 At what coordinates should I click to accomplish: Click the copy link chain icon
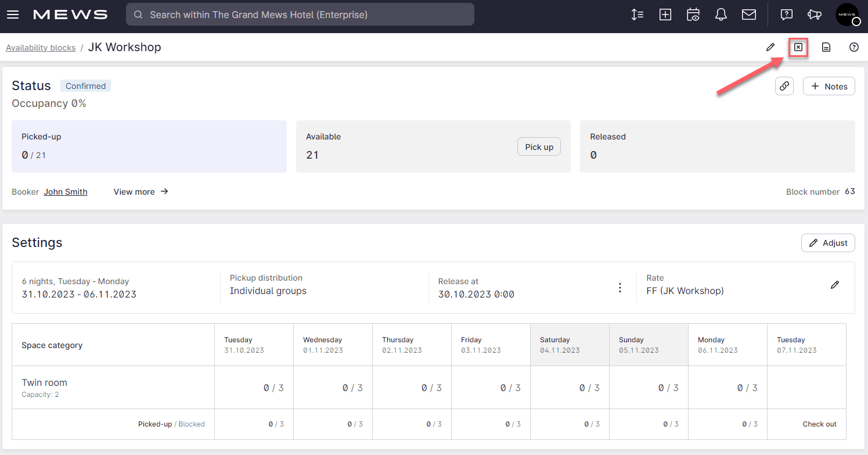(x=784, y=87)
